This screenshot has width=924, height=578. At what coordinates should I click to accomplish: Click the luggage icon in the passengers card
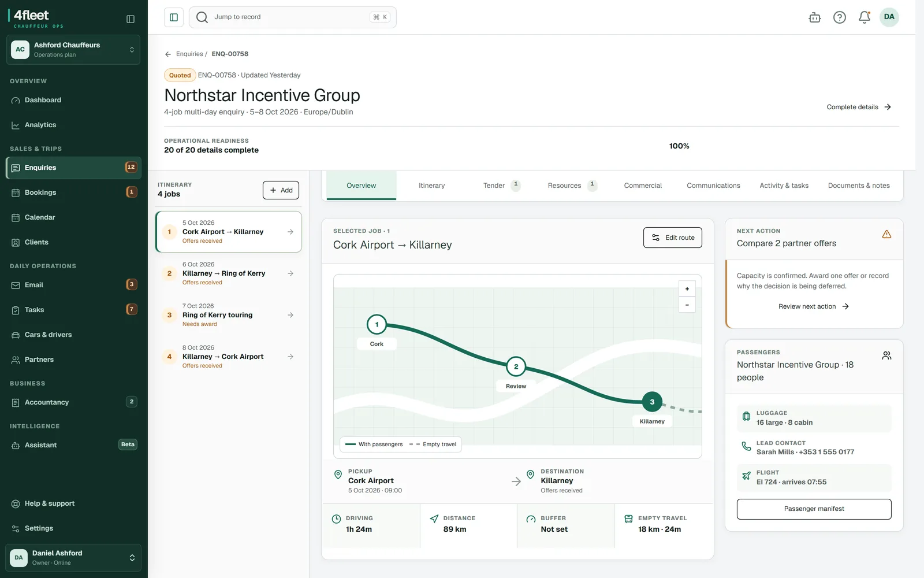pos(746,417)
